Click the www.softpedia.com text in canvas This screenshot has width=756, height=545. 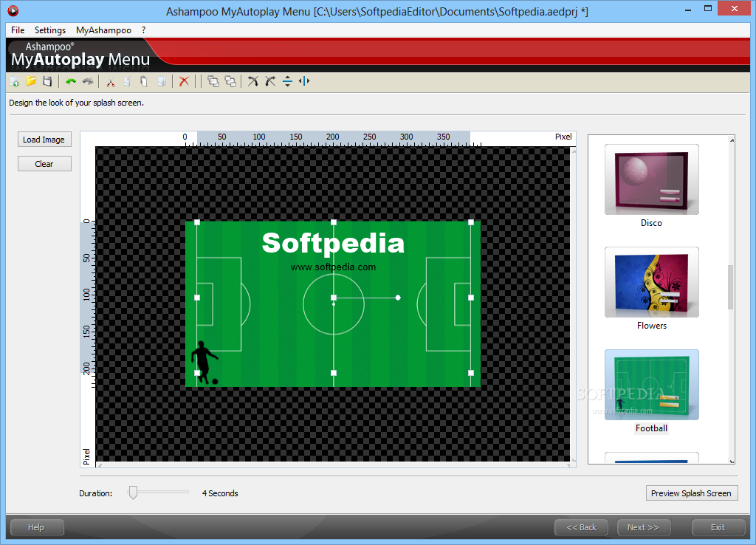tap(333, 267)
